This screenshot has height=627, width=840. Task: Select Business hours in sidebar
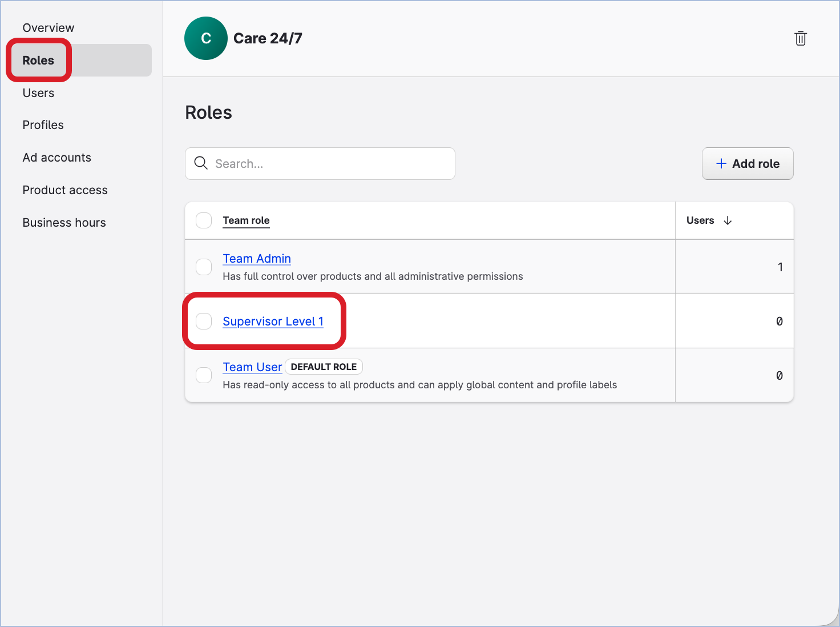pos(64,223)
